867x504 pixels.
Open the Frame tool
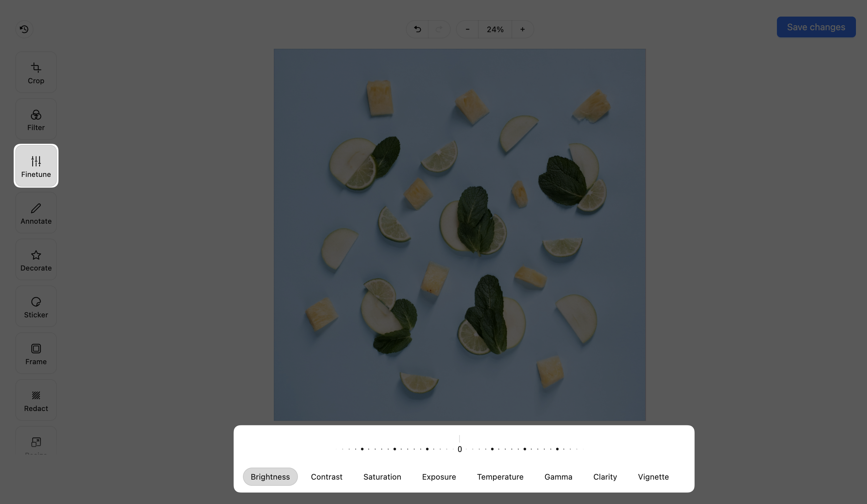pos(36,353)
